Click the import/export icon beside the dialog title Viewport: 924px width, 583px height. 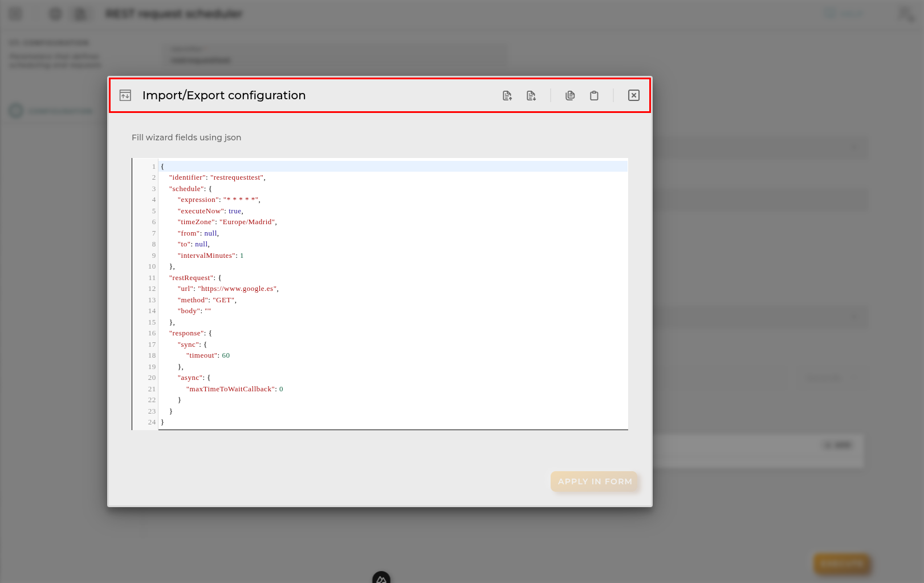(x=125, y=95)
